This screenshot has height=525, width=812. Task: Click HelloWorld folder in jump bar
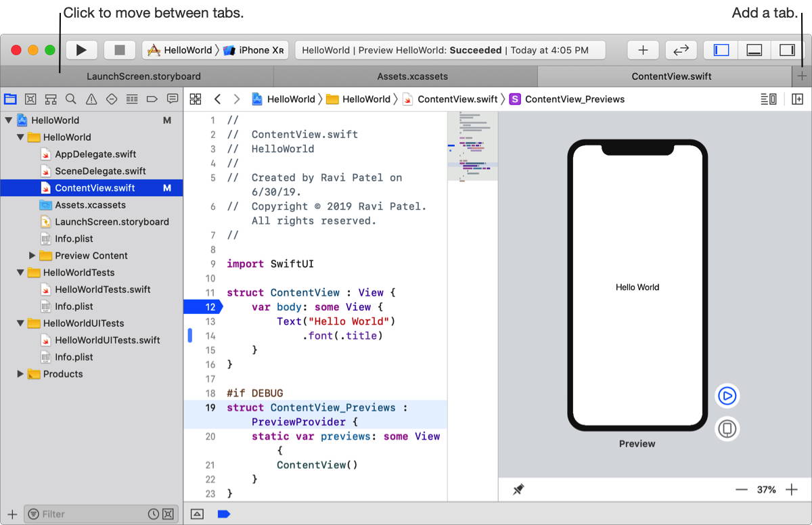tap(359, 99)
